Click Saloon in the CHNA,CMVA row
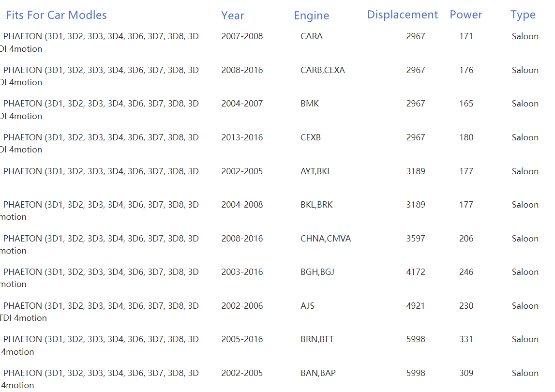The height and width of the screenshot is (392, 555). point(525,239)
